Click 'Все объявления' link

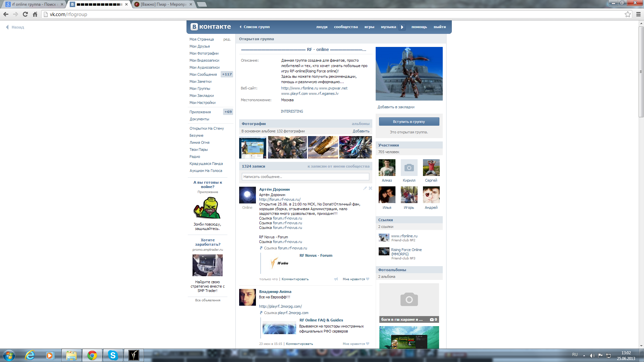click(x=208, y=300)
